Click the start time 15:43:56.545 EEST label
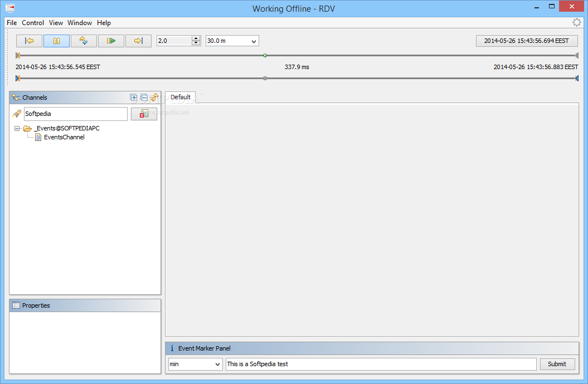 click(58, 67)
